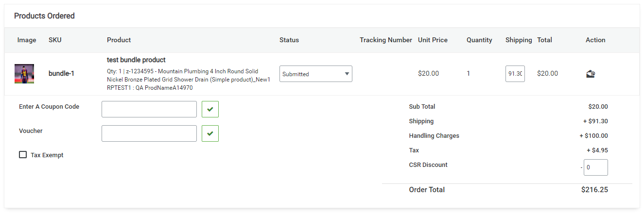The image size is (644, 214).
Task: Click the Status column header
Action: pos(289,40)
